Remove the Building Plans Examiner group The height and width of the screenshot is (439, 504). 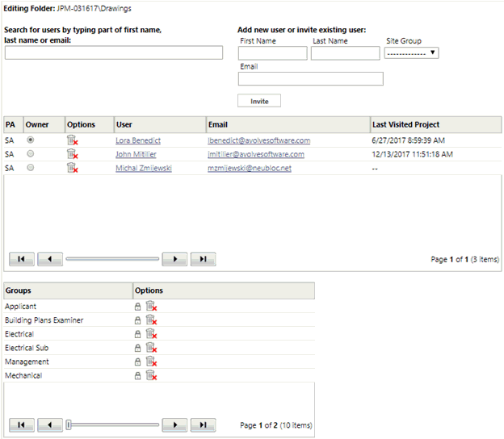click(151, 320)
